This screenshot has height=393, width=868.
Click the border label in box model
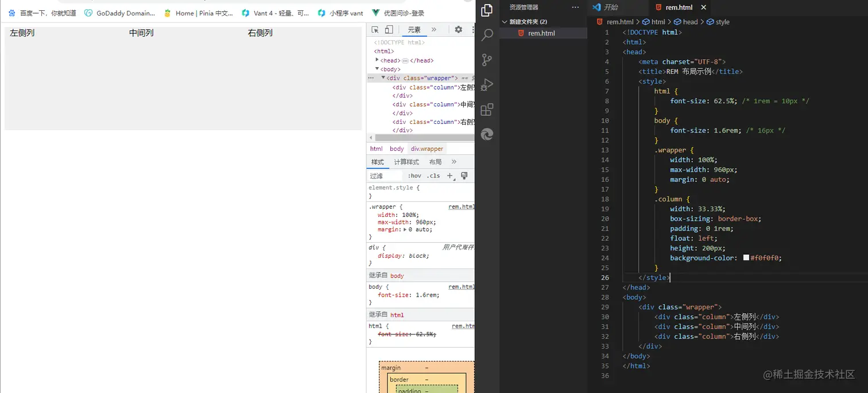[399, 379]
